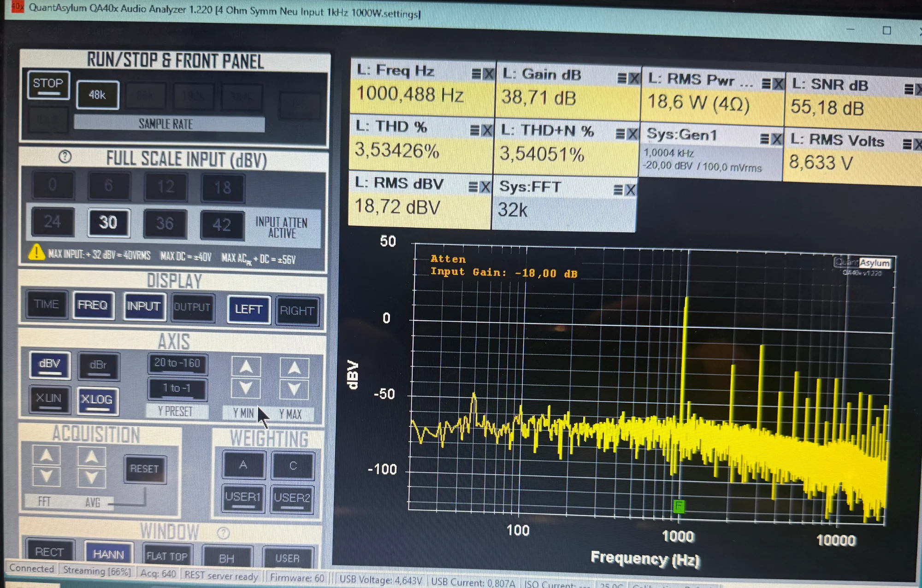Close the L: RMS dBV measurement tile

coord(485,187)
